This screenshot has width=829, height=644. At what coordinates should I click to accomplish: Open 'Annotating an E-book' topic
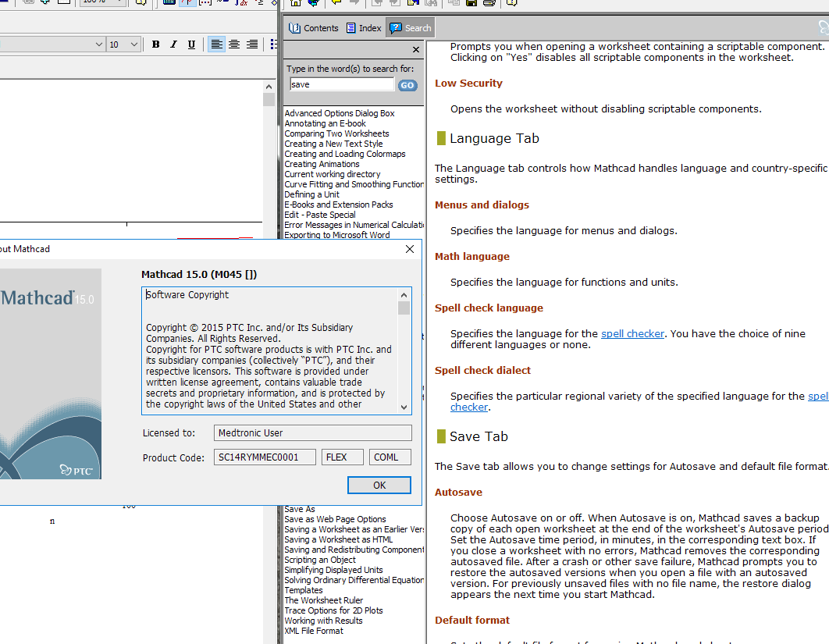pos(326,123)
